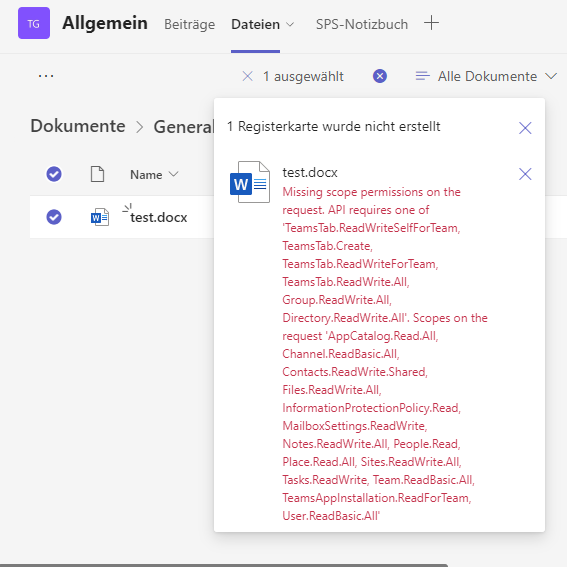Click the '1 ausgewählt' label
This screenshot has height=567, width=567.
click(303, 77)
